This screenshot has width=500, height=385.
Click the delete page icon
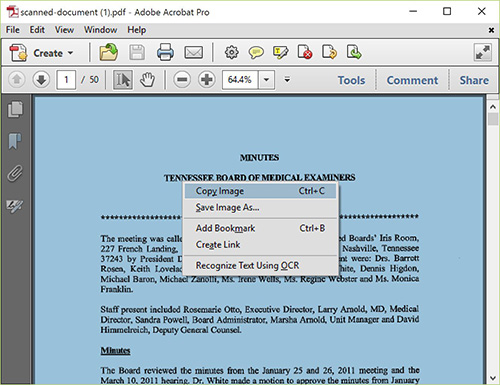pyautogui.click(x=305, y=52)
